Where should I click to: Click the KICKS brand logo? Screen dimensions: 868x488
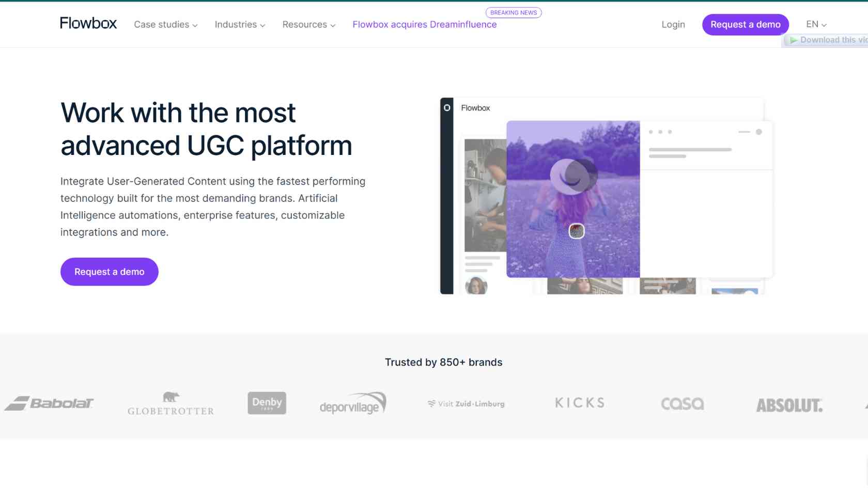(580, 403)
